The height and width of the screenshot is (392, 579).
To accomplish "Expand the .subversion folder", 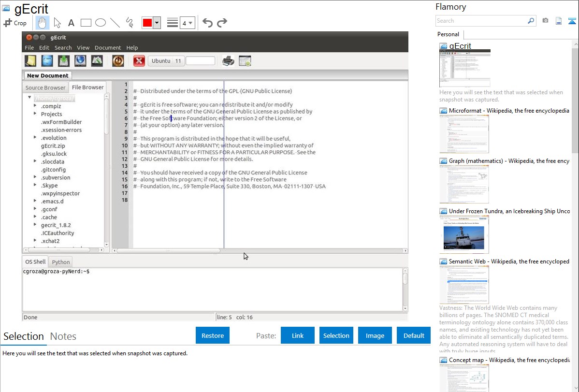I will 35,177.
